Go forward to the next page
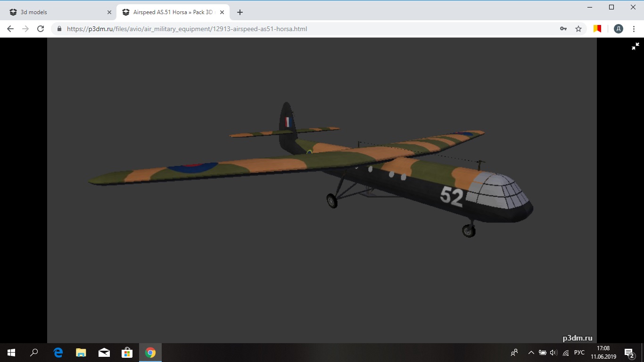This screenshot has height=362, width=644. (25, 29)
